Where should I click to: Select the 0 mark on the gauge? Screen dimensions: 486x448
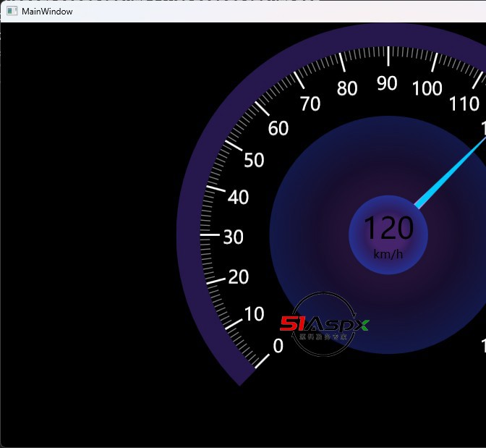278,347
